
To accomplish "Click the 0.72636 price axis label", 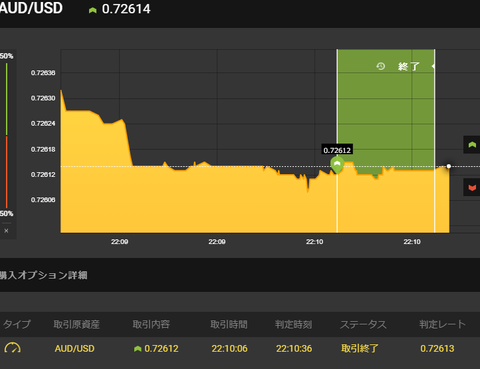I will tap(43, 73).
